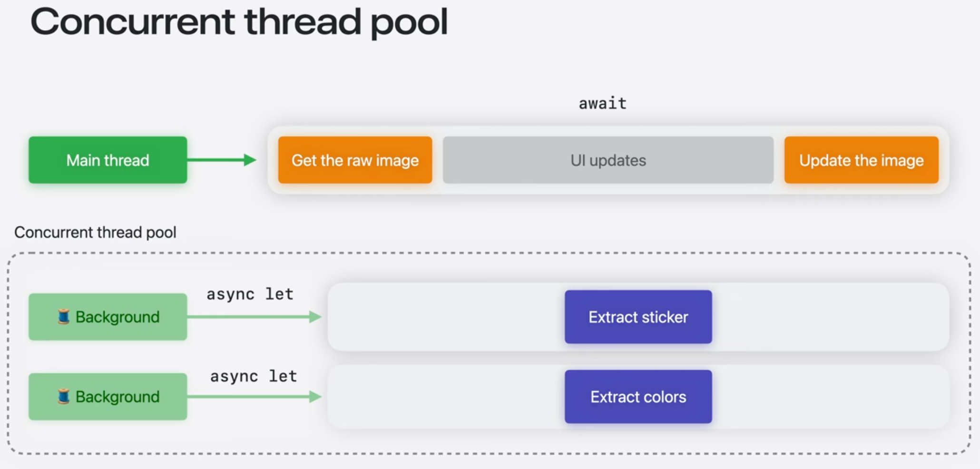
Task: Click the small Concurrent thread pool label
Action: point(95,232)
